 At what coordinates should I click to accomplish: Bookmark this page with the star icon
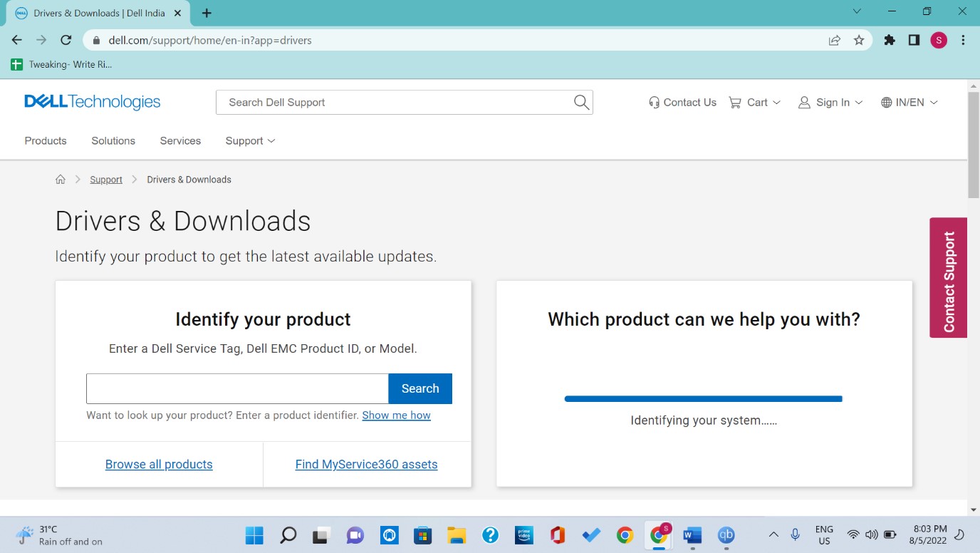click(859, 41)
